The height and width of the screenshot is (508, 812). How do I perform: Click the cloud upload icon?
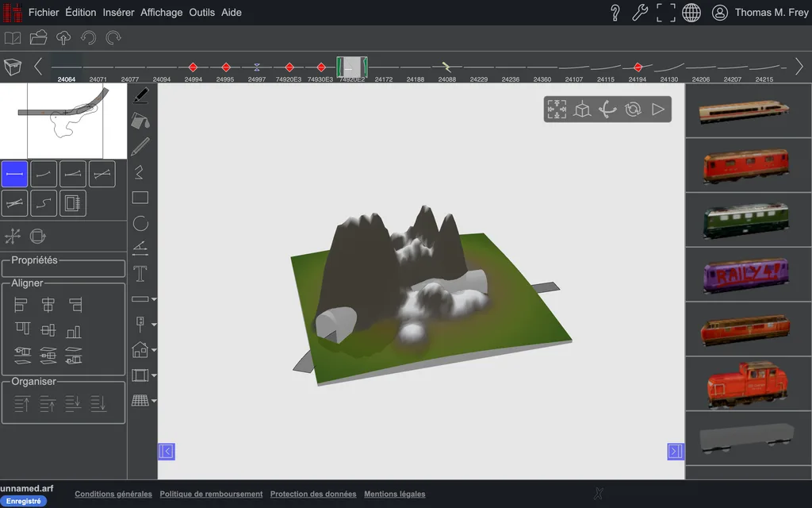point(63,38)
